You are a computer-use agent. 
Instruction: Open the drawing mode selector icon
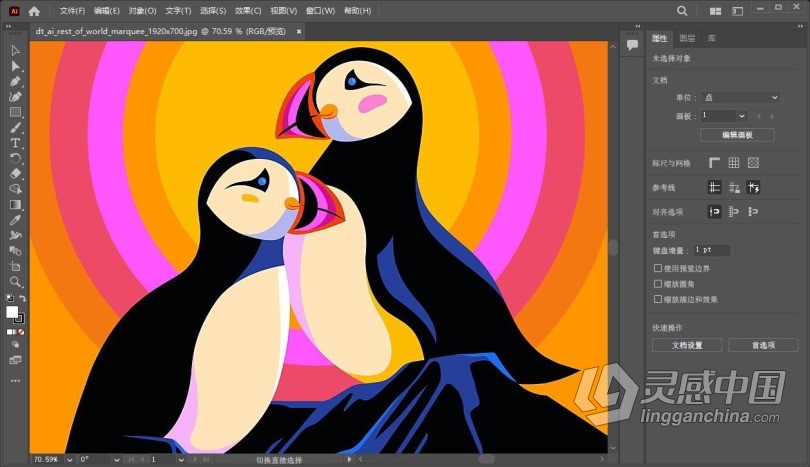click(x=15, y=345)
